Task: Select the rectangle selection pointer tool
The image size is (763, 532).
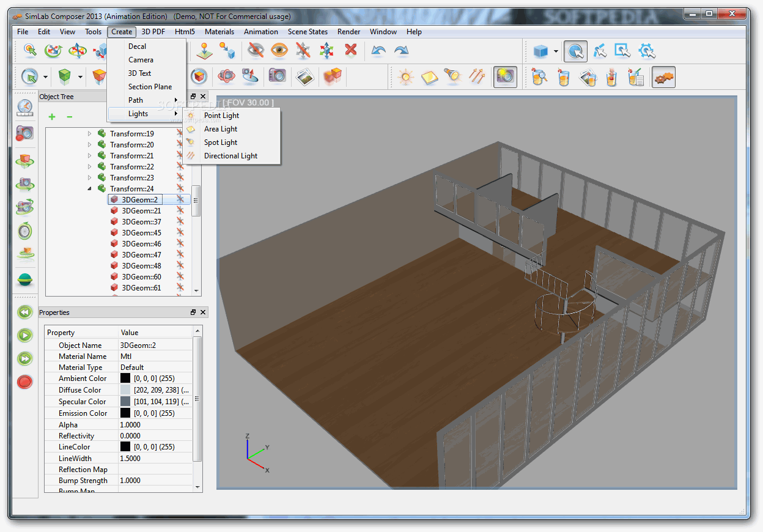Action: tap(623, 51)
